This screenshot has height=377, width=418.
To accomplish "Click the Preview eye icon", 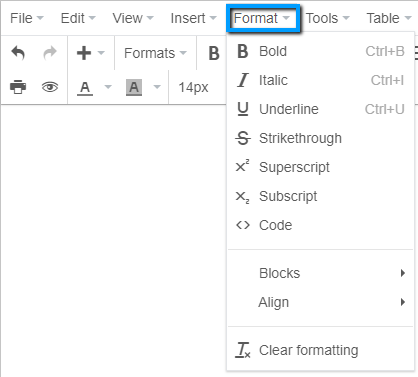I will click(x=50, y=87).
